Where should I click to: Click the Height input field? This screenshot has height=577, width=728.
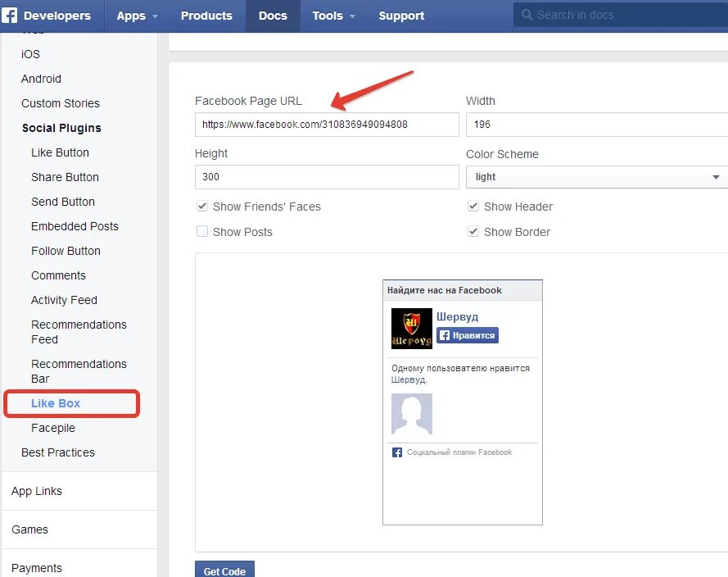[x=327, y=177]
